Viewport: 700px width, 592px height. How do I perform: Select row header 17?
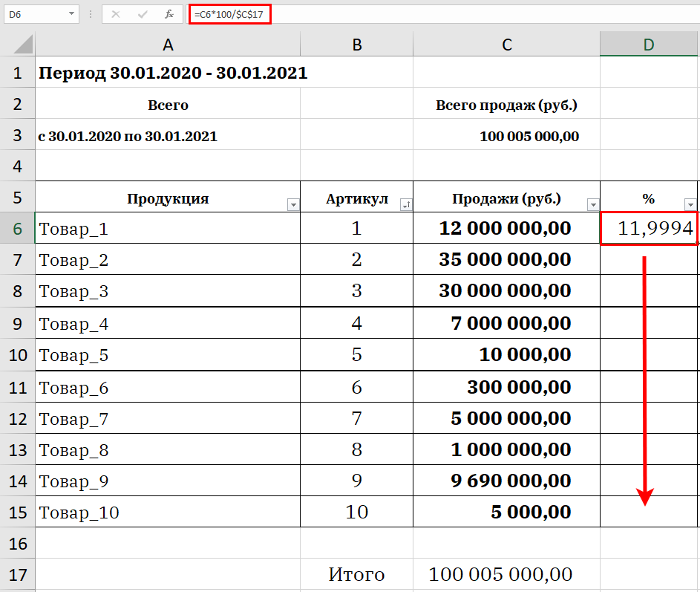pos(17,574)
